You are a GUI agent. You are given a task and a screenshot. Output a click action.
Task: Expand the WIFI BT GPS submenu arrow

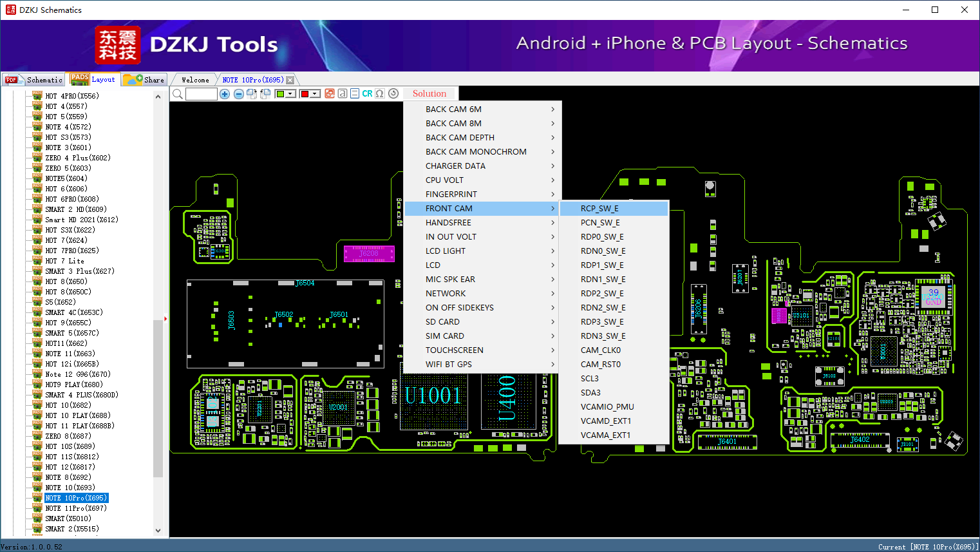coord(552,365)
